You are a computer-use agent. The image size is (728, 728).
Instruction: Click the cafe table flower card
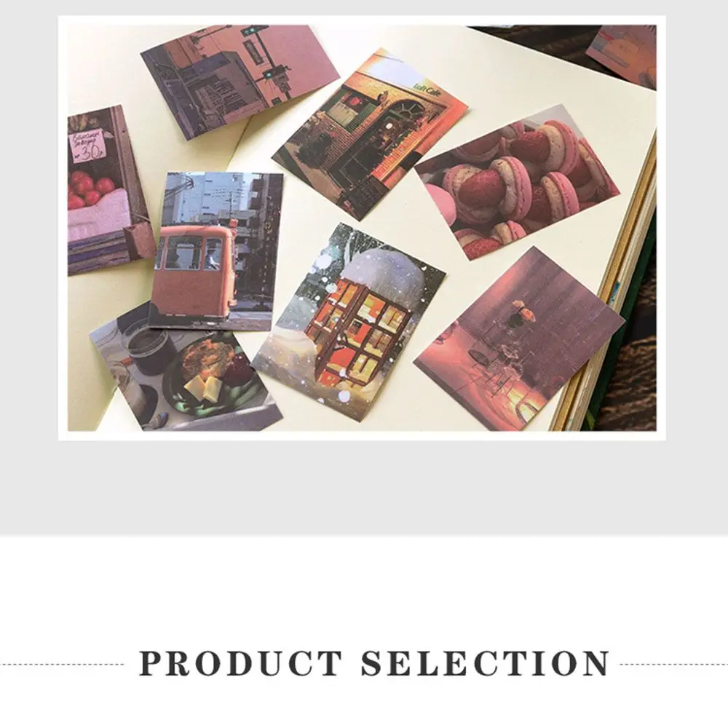point(518,339)
